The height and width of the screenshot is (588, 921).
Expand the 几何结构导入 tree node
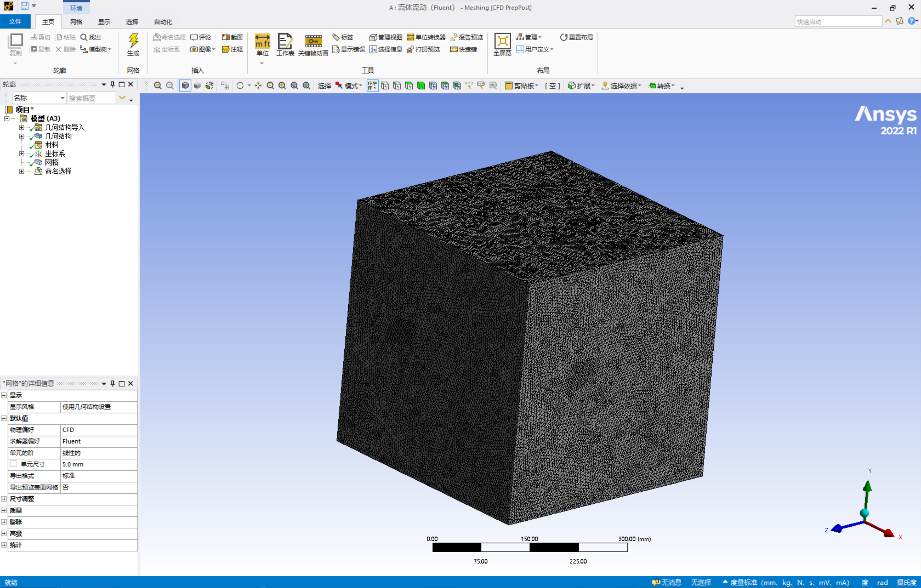pyautogui.click(x=22, y=128)
